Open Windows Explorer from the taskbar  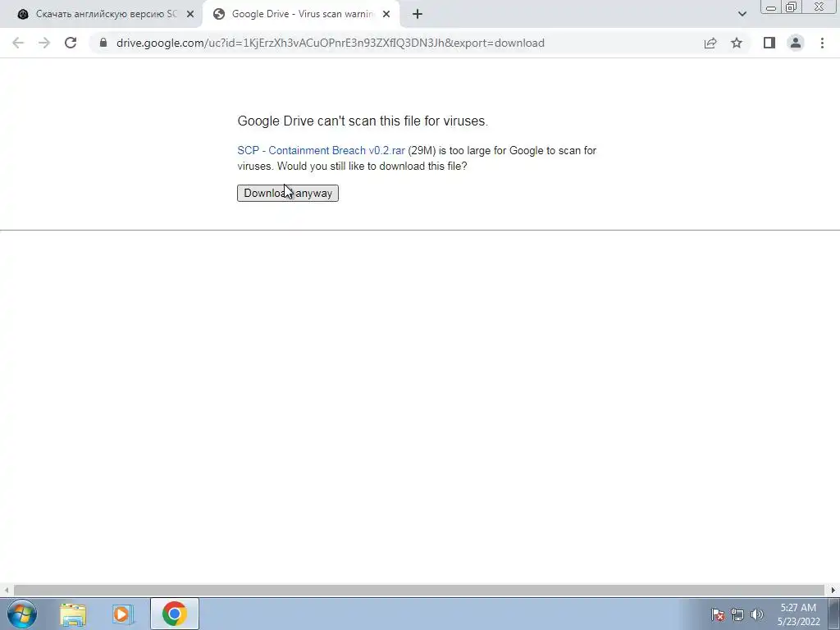[73, 614]
